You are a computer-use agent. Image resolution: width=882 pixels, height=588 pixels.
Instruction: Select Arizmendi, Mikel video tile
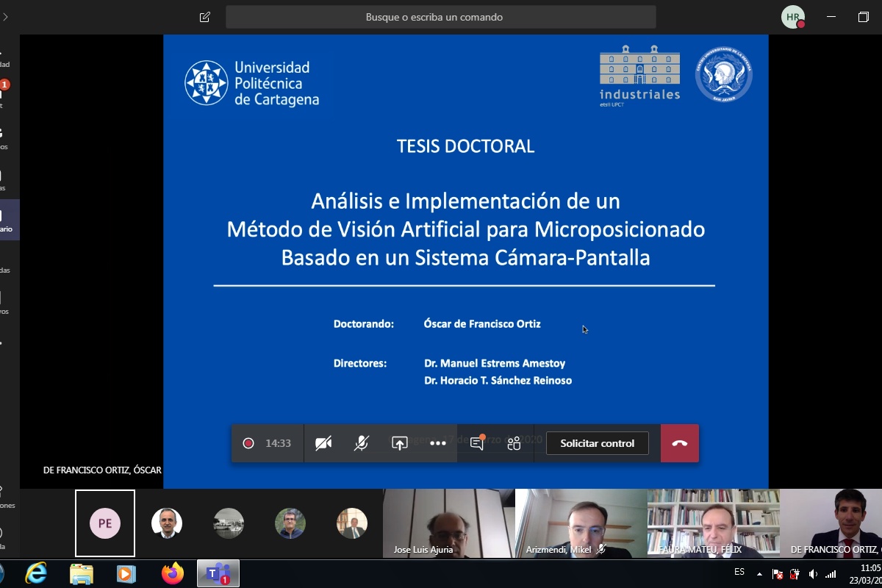(581, 523)
